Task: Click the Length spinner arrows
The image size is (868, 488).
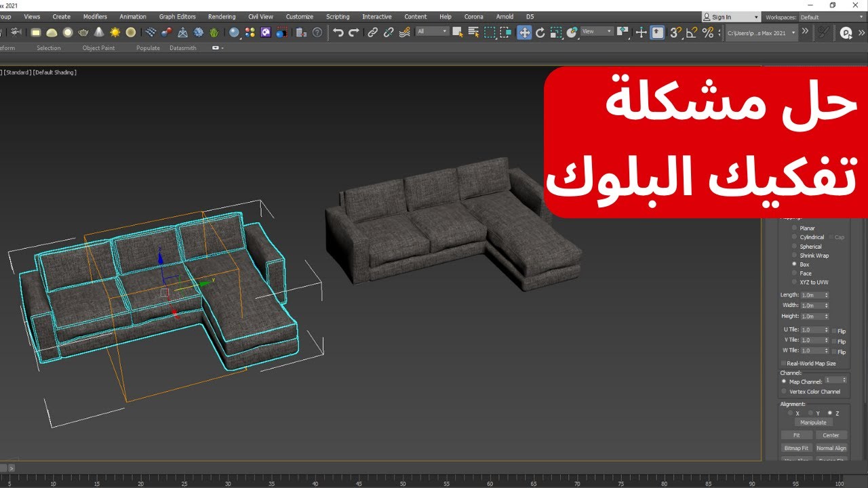Action: pos(826,295)
